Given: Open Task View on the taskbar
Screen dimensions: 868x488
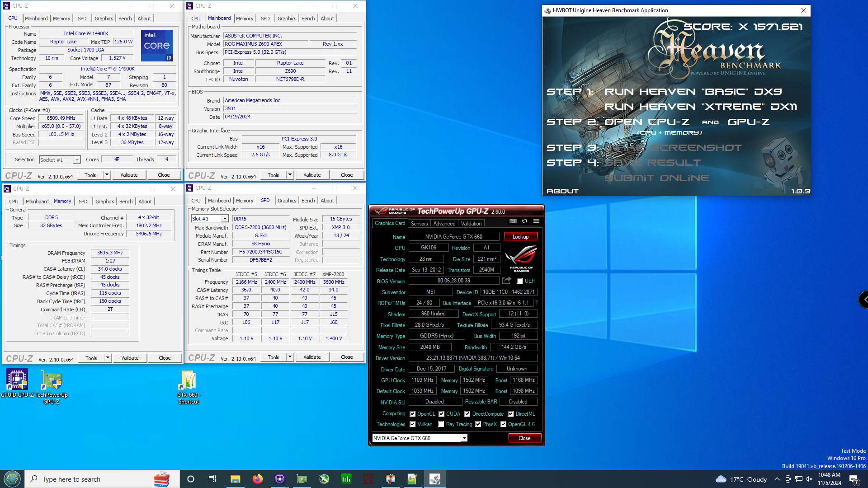Looking at the screenshot, I should 212,479.
